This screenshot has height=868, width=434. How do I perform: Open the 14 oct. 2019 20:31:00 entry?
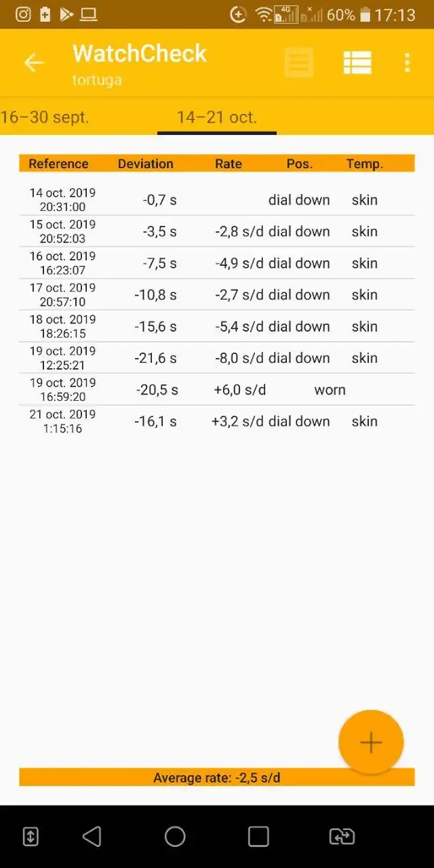tap(217, 199)
